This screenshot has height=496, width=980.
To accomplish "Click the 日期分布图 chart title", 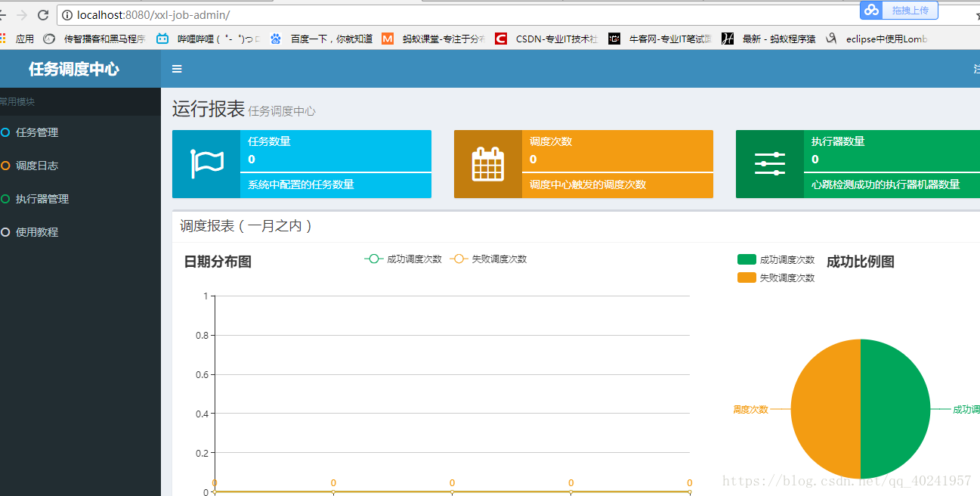I will (x=218, y=262).
